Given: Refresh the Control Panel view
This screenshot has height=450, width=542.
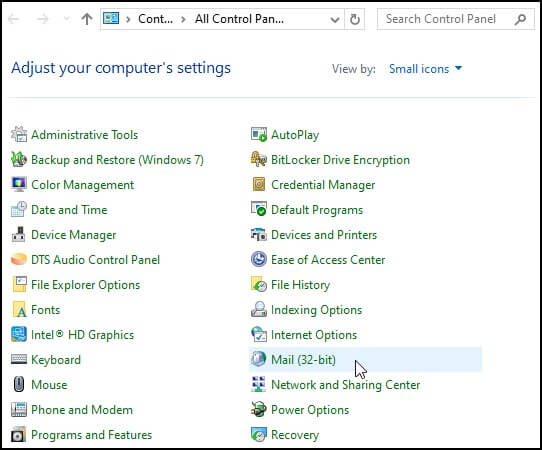Looking at the screenshot, I should point(355,19).
